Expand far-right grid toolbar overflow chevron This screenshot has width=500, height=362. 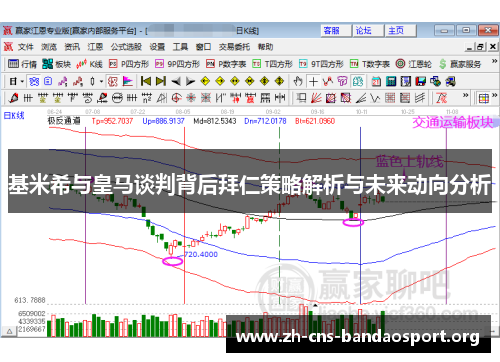pos(494,96)
